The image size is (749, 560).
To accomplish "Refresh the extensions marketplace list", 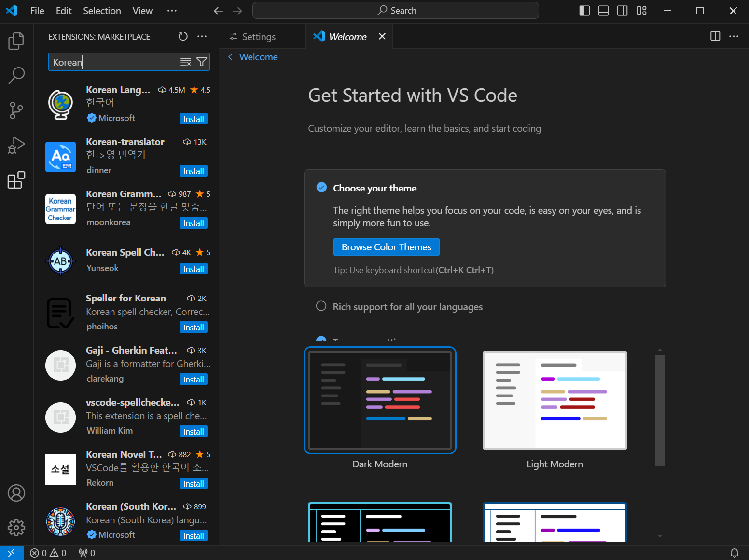I will click(x=183, y=36).
